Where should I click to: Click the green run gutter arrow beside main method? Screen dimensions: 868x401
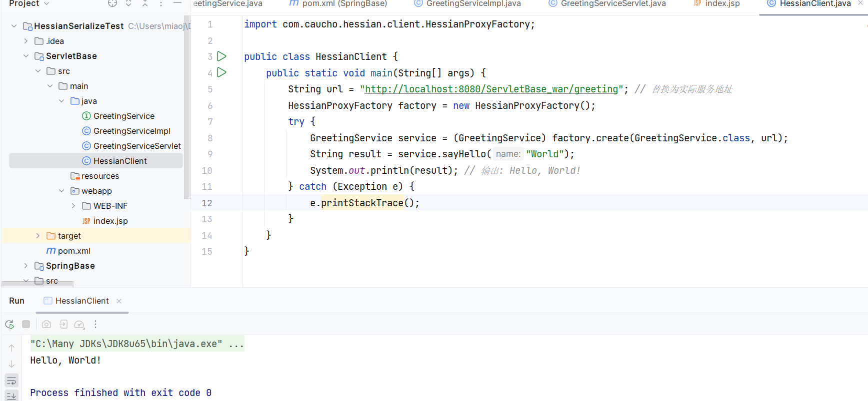[x=222, y=73]
